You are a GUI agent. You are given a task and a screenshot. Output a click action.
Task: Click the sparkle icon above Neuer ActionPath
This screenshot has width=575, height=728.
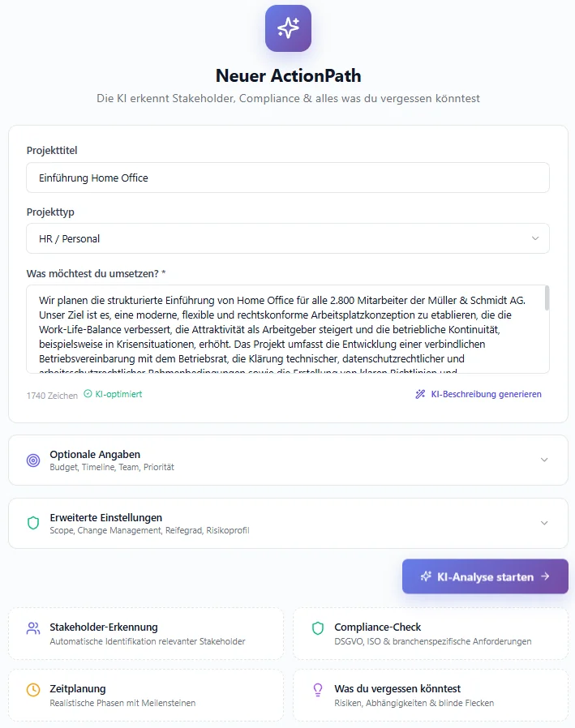(x=287, y=28)
